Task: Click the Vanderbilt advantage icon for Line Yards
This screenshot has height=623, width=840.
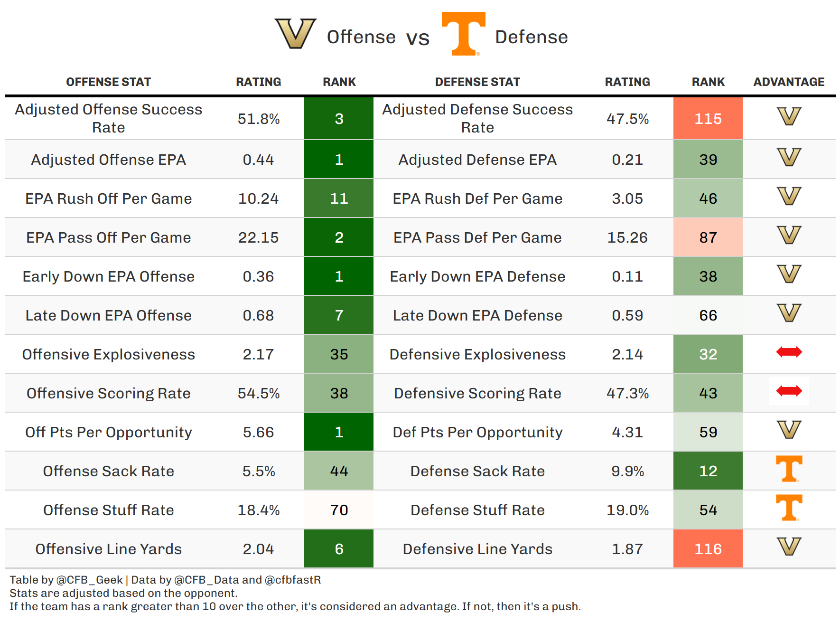Action: 789,547
